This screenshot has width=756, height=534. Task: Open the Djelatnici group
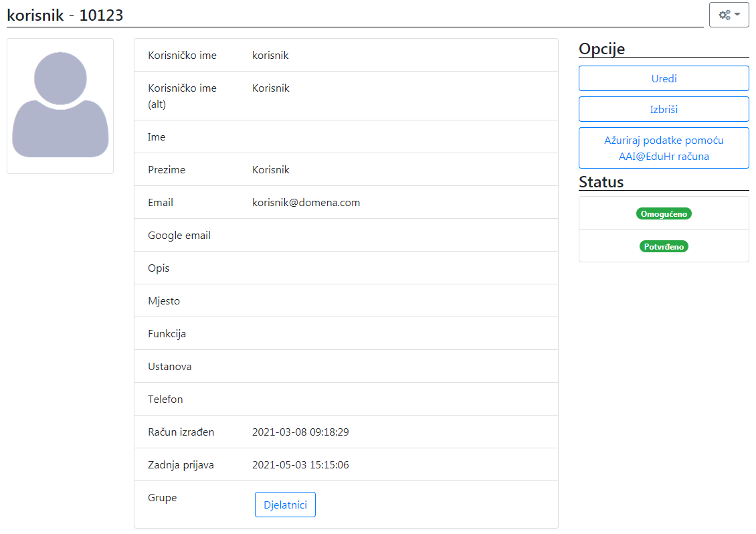click(x=285, y=505)
